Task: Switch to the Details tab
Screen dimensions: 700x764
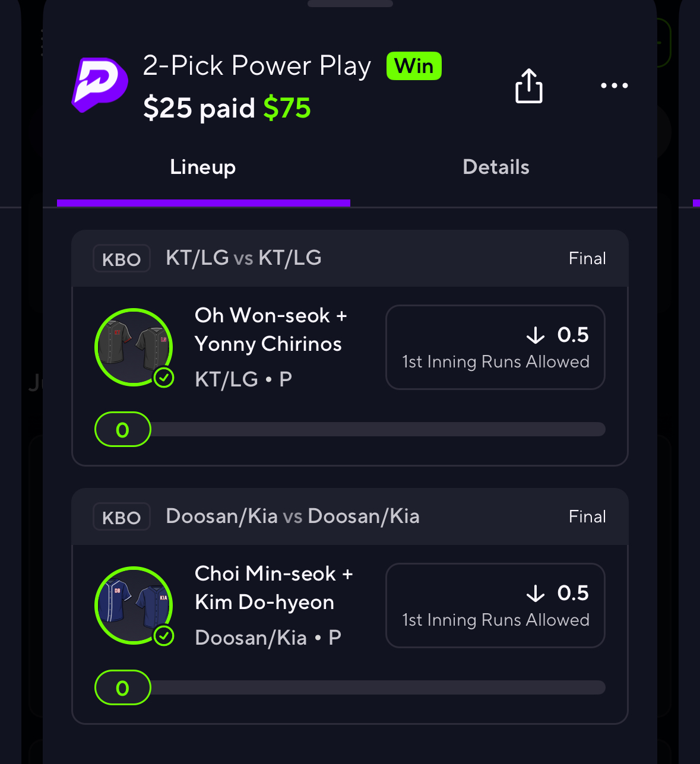Action: coord(496,167)
